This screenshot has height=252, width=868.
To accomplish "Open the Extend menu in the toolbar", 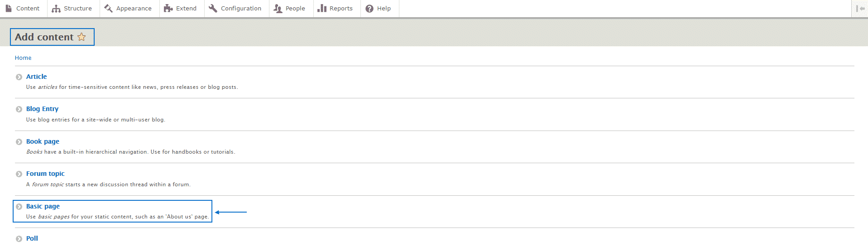I will [181, 9].
